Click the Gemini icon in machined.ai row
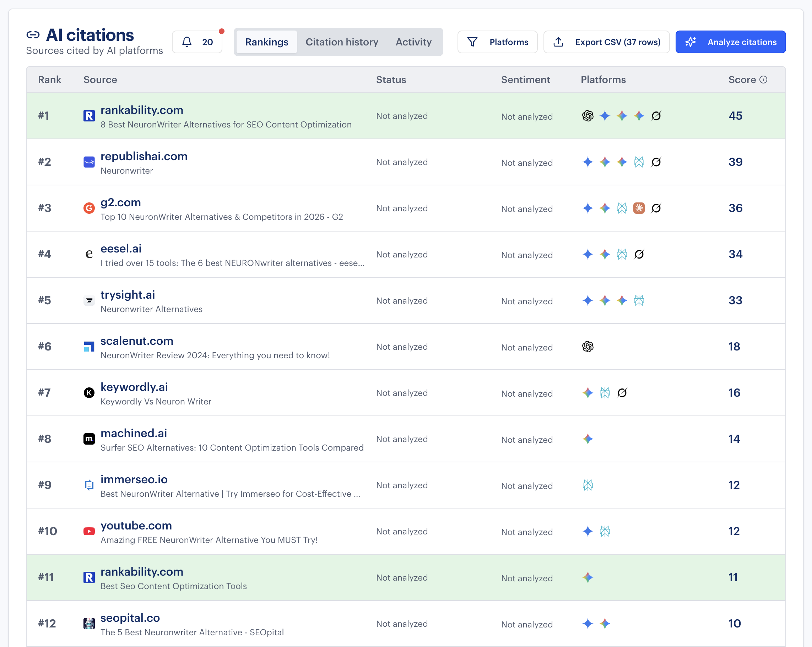Viewport: 812px width, 647px height. 588,439
